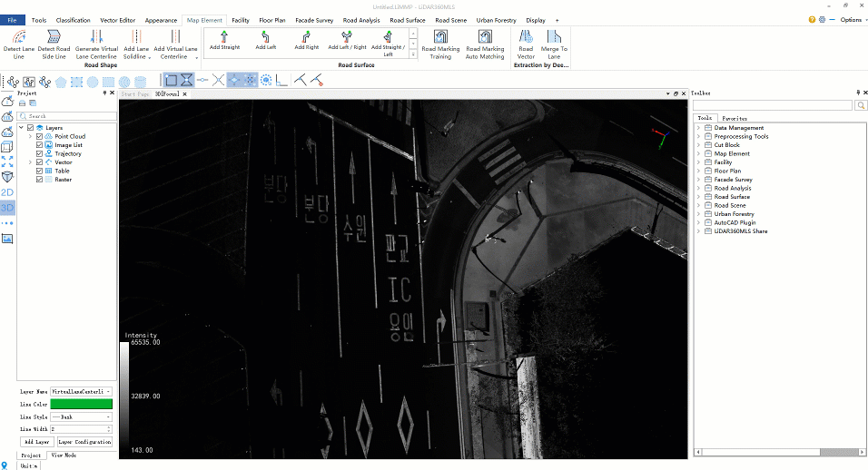Click the Project panel Search field
The height and width of the screenshot is (470, 868).
[67, 116]
